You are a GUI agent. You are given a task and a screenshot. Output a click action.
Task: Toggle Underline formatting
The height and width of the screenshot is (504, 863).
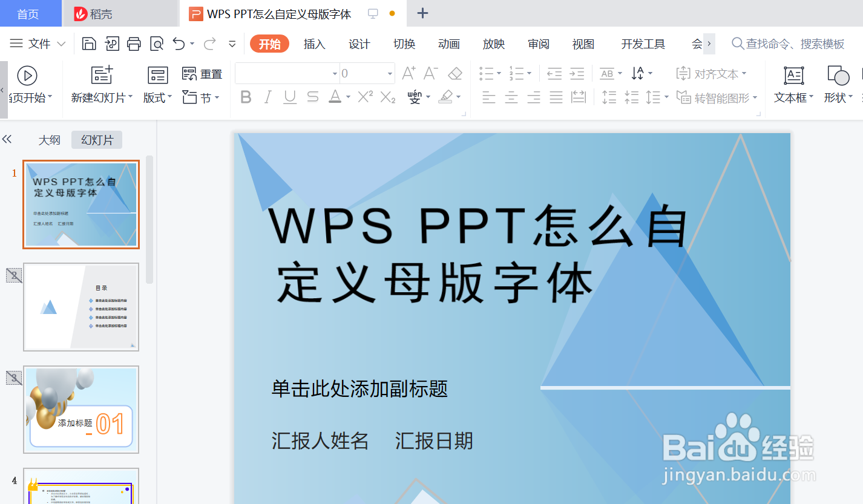(290, 97)
